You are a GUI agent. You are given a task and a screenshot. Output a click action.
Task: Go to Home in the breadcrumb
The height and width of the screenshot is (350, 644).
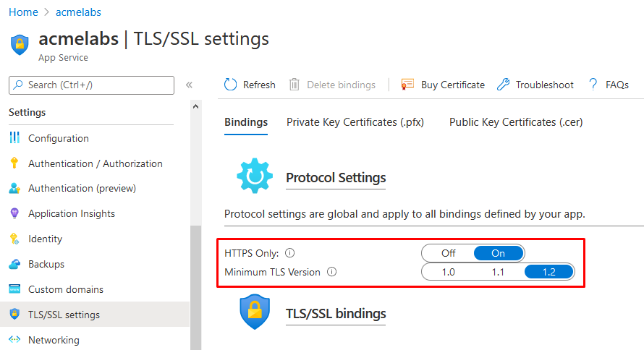(x=23, y=12)
